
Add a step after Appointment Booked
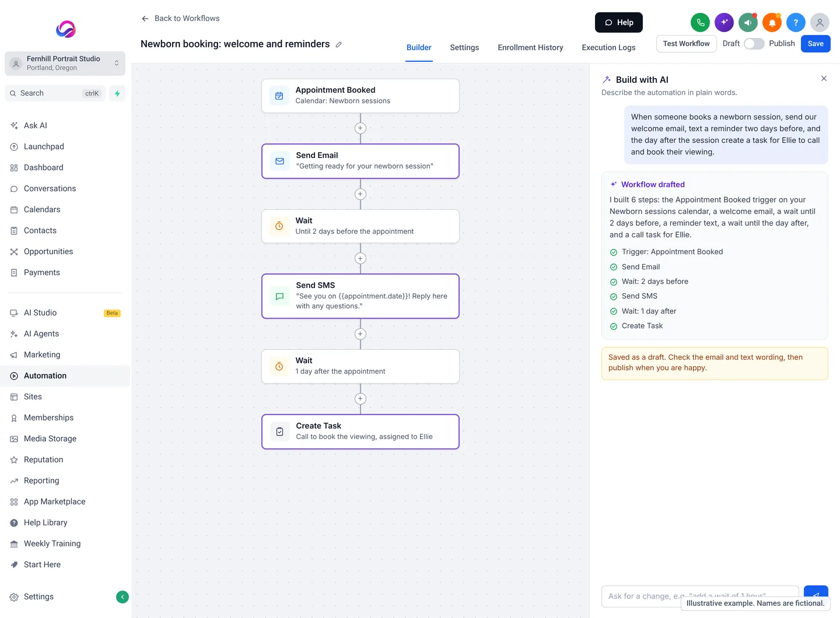coord(360,128)
